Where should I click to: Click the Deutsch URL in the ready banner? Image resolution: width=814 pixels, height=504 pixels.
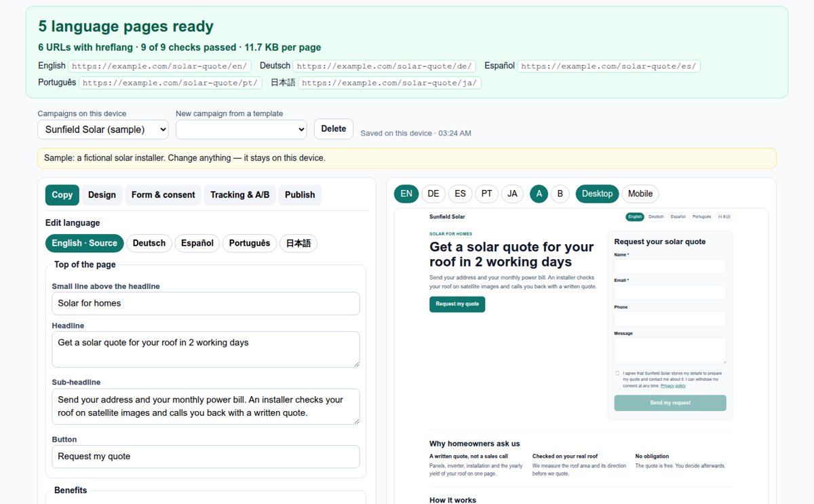385,66
